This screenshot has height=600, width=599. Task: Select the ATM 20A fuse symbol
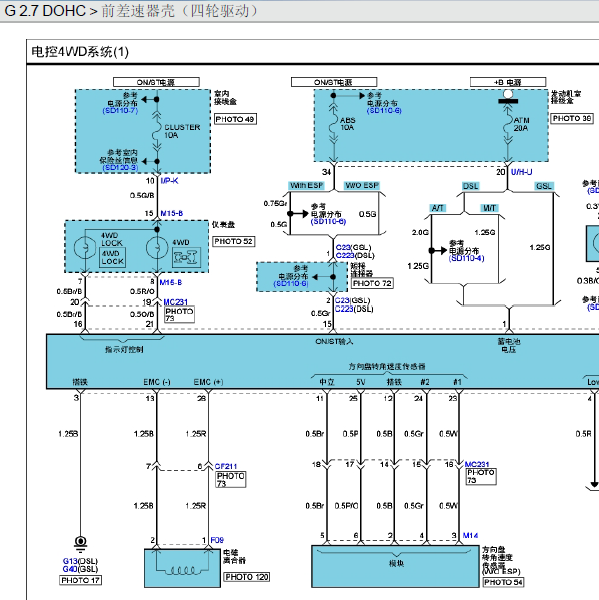(508, 125)
